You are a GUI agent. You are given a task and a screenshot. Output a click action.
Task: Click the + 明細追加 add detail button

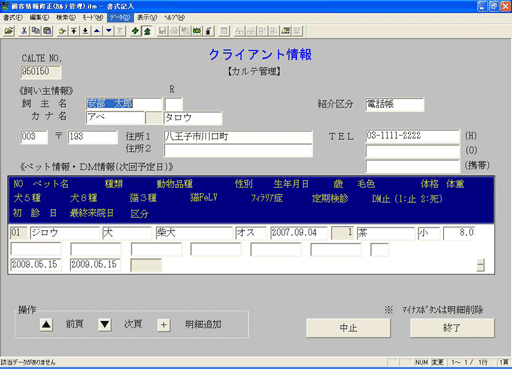(163, 325)
